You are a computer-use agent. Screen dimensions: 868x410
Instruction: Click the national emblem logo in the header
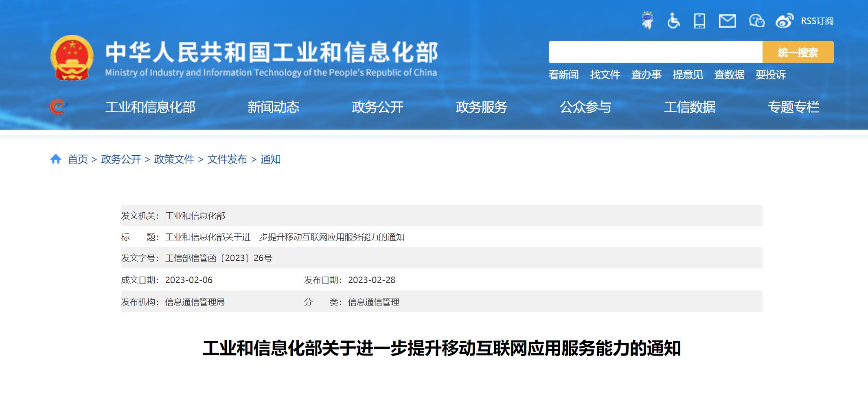click(72, 57)
